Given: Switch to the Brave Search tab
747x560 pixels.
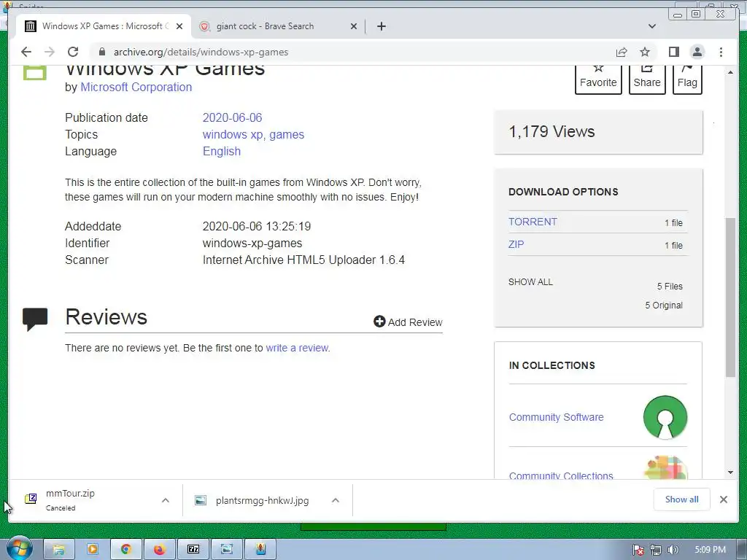Looking at the screenshot, I should coord(278,26).
